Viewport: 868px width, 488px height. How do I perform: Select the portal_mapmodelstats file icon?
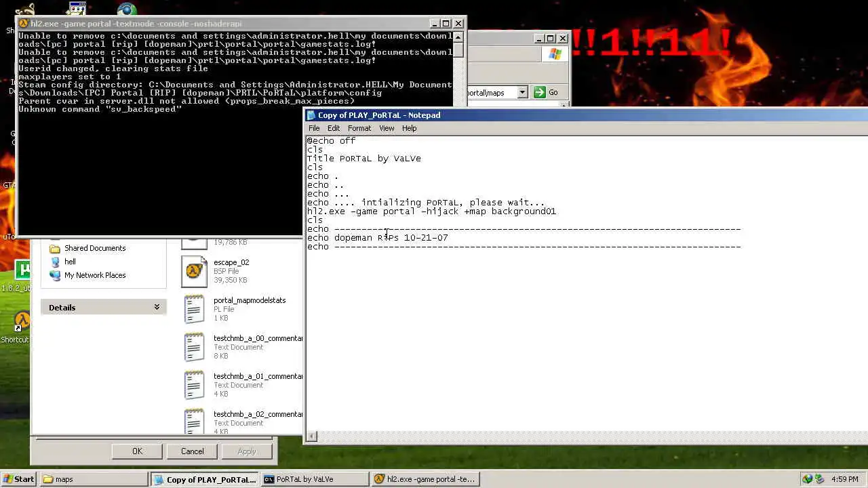195,308
